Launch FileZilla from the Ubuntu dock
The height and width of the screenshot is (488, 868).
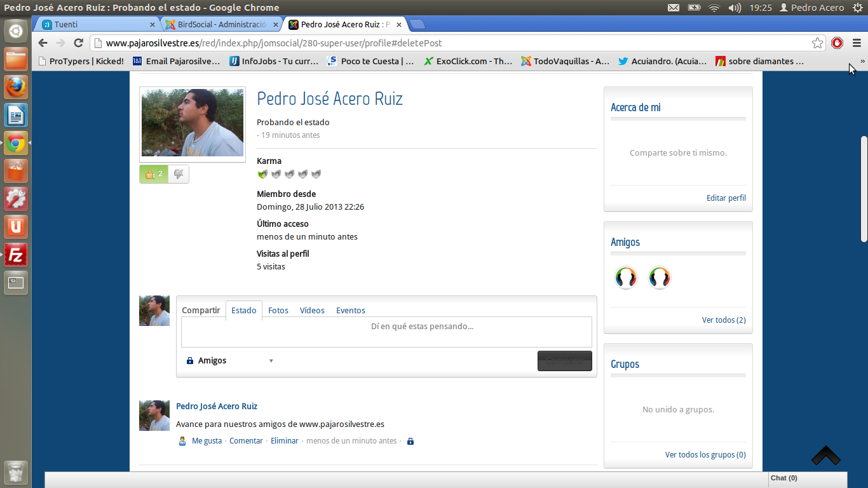click(x=16, y=255)
